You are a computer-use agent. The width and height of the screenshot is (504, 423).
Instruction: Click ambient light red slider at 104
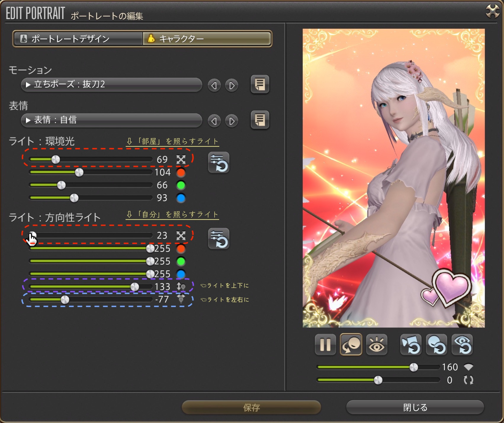point(91,172)
